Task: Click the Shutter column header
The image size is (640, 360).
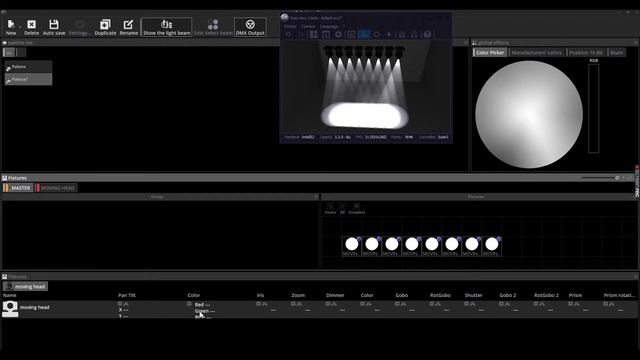Action: pyautogui.click(x=473, y=295)
